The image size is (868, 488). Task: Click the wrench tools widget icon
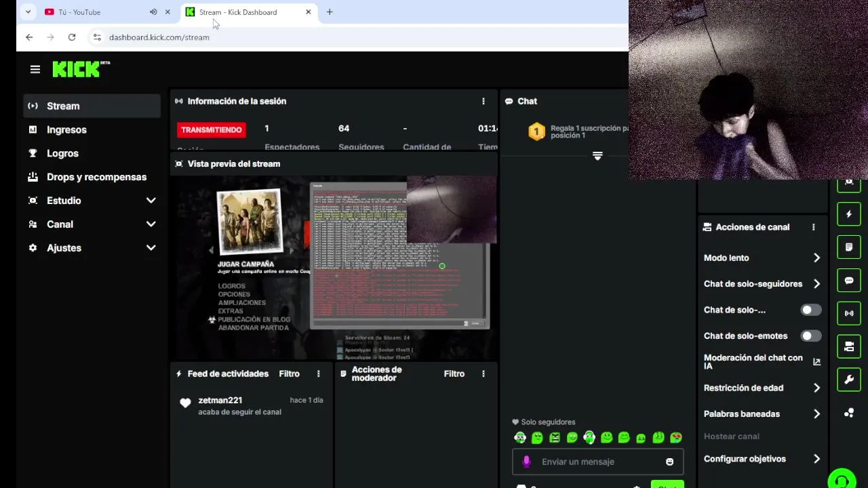(849, 380)
